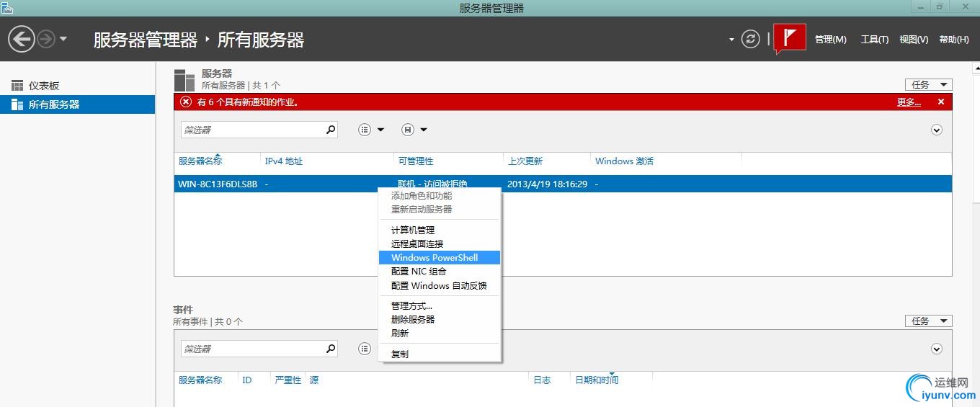The width and height of the screenshot is (980, 407).
Task: Click the search magnifier in the events filter
Action: click(x=331, y=349)
